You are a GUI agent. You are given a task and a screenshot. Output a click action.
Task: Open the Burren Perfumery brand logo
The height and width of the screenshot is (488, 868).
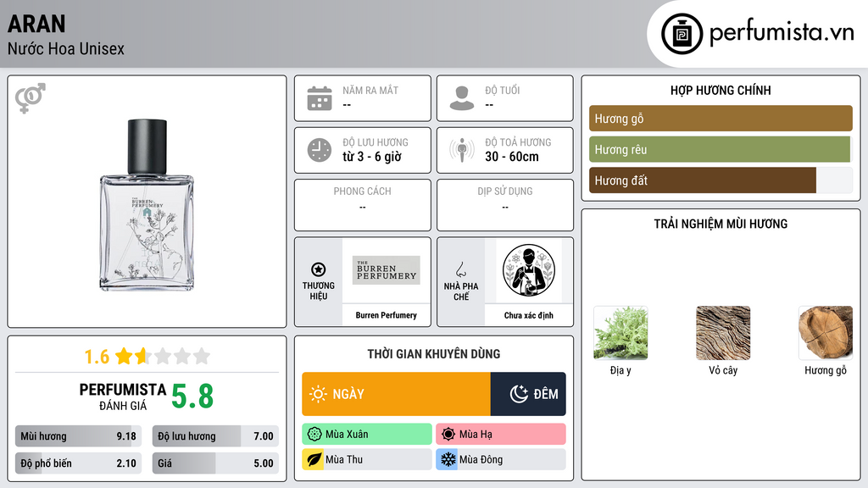tap(387, 270)
